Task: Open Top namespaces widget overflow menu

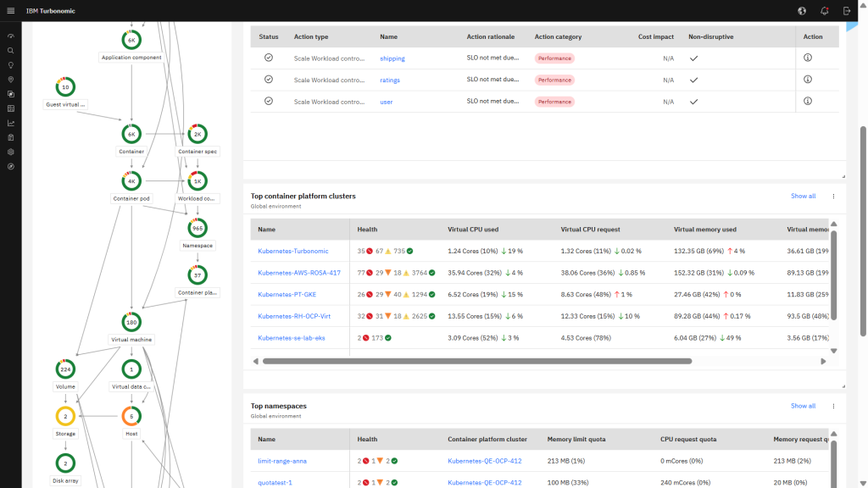Action: point(833,406)
